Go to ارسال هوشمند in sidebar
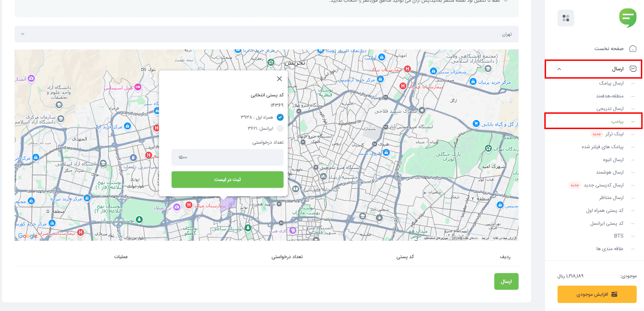Screen dimensions: 644x311 610,172
